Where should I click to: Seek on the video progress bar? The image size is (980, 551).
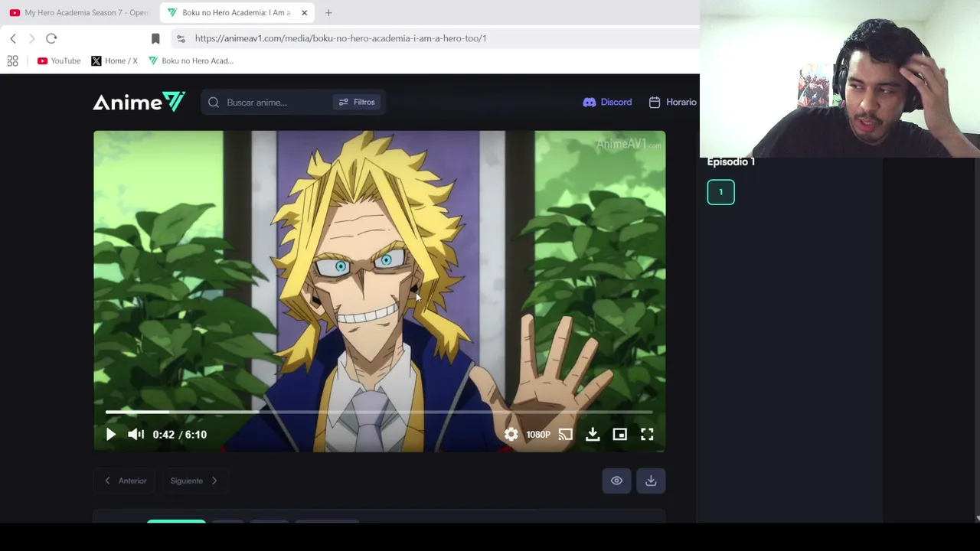point(379,412)
